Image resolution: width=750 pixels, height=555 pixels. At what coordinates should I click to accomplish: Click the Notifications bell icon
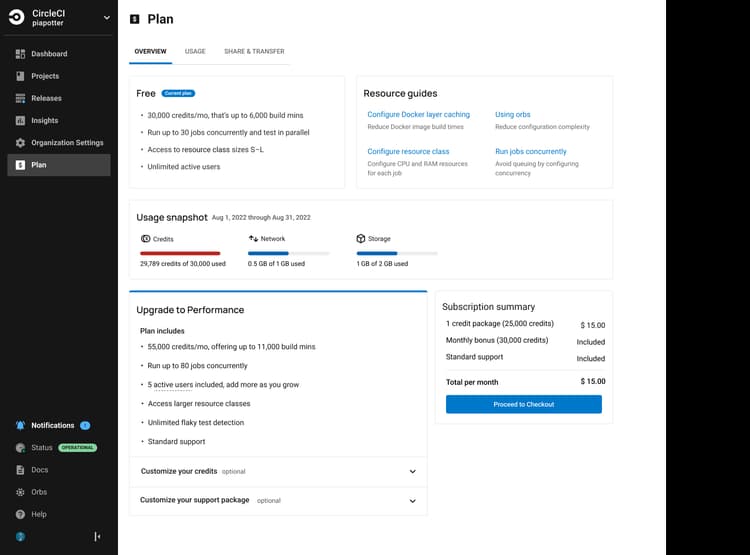[x=20, y=425]
